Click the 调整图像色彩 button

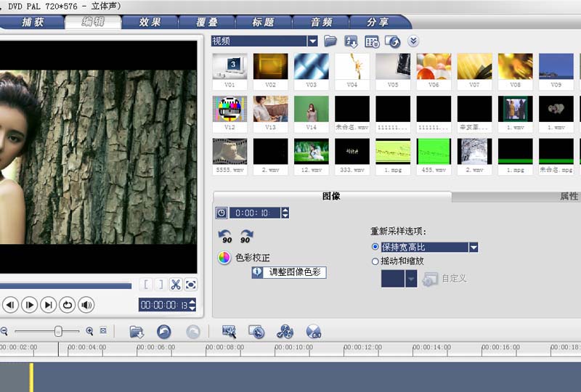[x=289, y=272]
